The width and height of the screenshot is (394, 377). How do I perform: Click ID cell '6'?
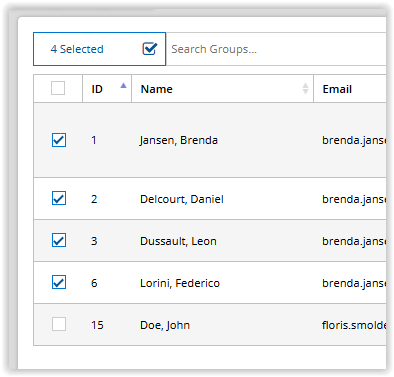(x=94, y=283)
